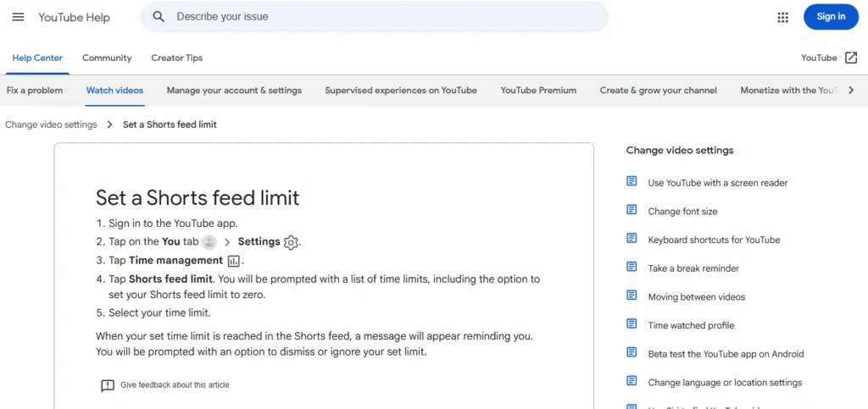Open Change language or location settings article
Image resolution: width=868 pixels, height=409 pixels.
click(726, 383)
